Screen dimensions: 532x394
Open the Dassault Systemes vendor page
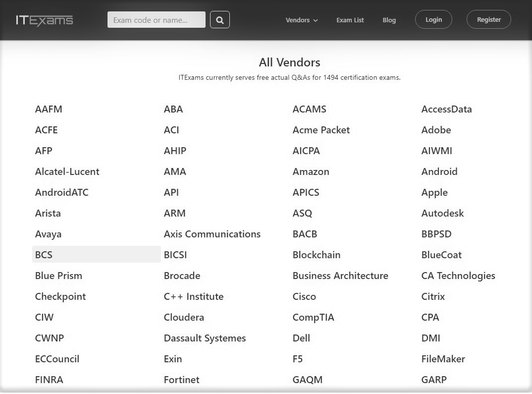205,338
